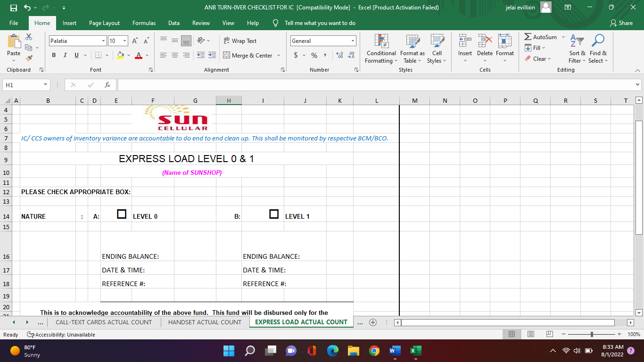The height and width of the screenshot is (362, 644).
Task: Toggle Bold formatting
Action: click(54, 55)
